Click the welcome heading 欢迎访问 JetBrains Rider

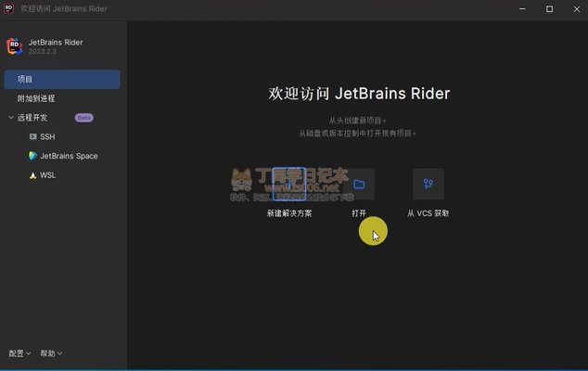[359, 94]
